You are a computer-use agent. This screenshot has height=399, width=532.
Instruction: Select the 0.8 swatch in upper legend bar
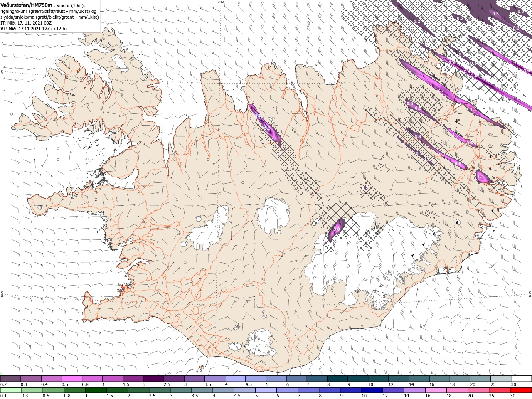pyautogui.click(x=92, y=379)
